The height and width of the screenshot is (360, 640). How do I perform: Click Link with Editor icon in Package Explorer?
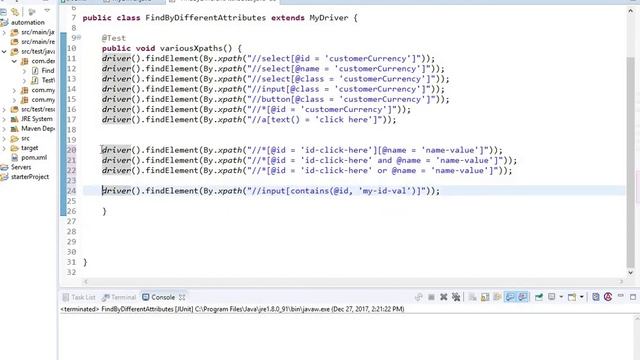tap(16, 12)
